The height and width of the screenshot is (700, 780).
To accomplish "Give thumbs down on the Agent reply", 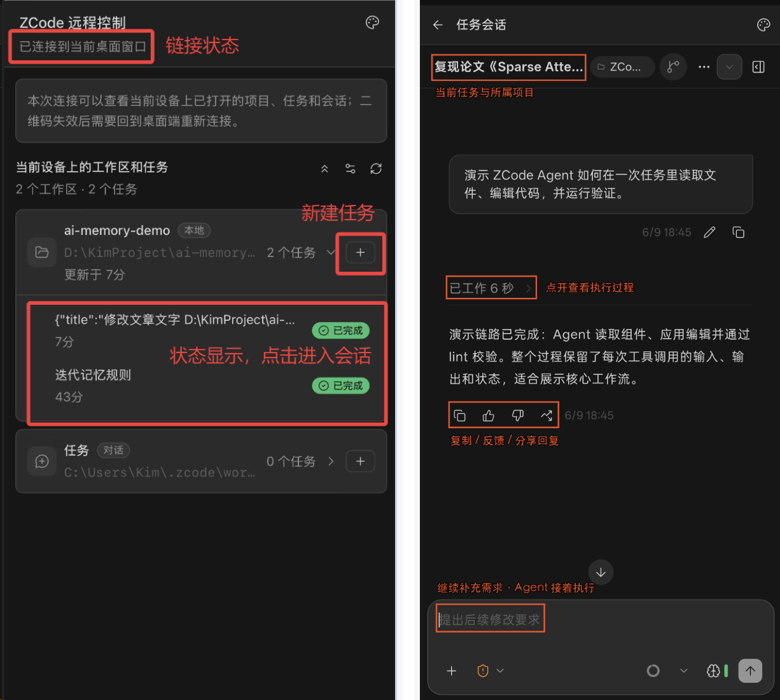I will [x=517, y=416].
